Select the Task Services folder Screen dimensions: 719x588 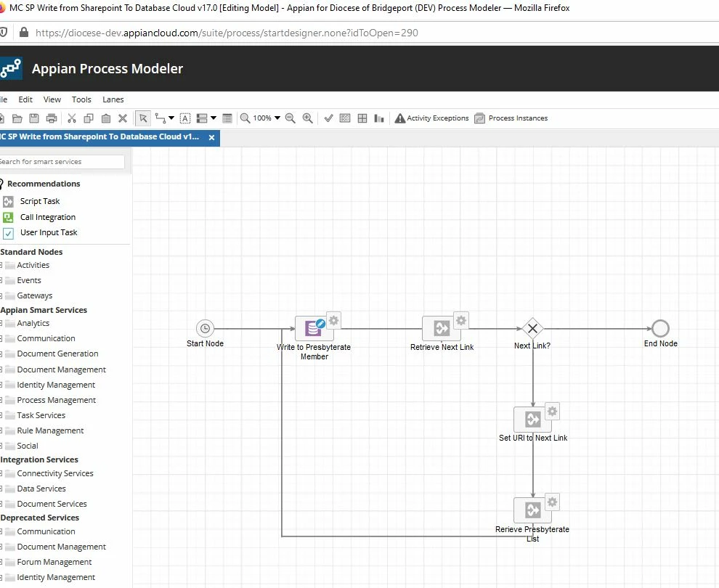[x=41, y=415]
